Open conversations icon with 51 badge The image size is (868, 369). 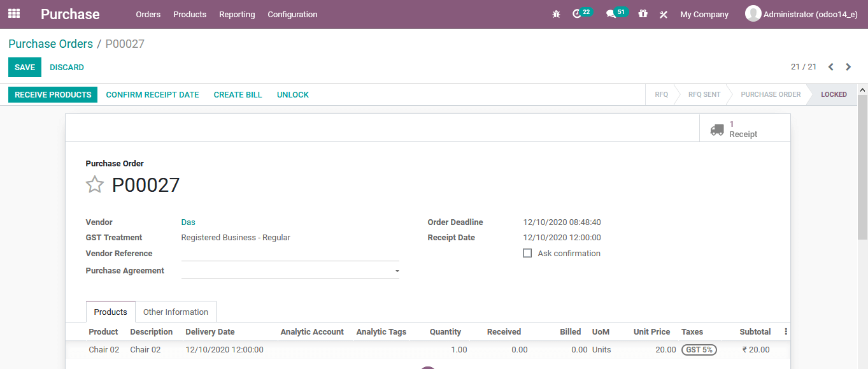pyautogui.click(x=611, y=14)
